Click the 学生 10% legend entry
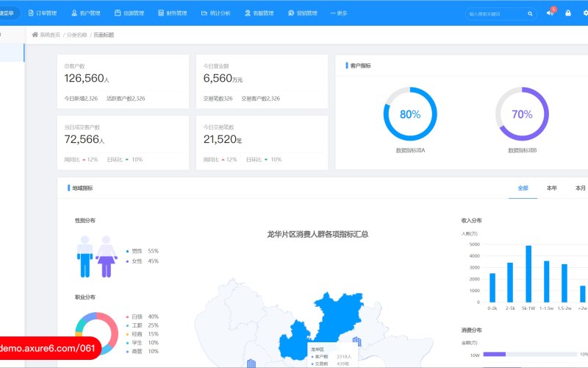This screenshot has width=588, height=368. tap(143, 343)
